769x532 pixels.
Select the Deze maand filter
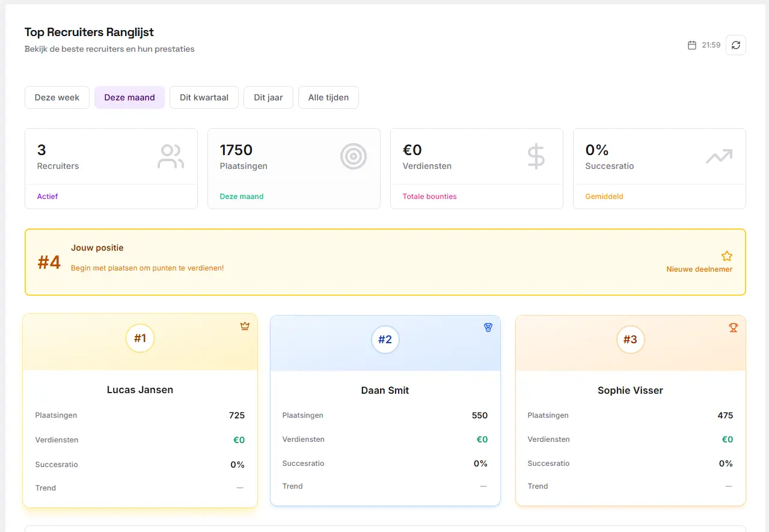(129, 97)
